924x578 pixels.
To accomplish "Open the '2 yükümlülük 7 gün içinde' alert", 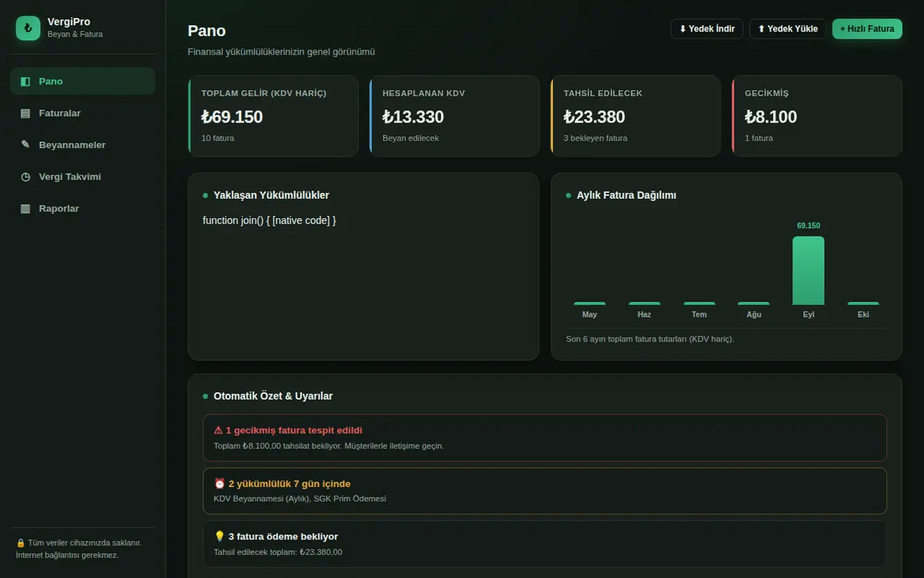I will [x=544, y=491].
